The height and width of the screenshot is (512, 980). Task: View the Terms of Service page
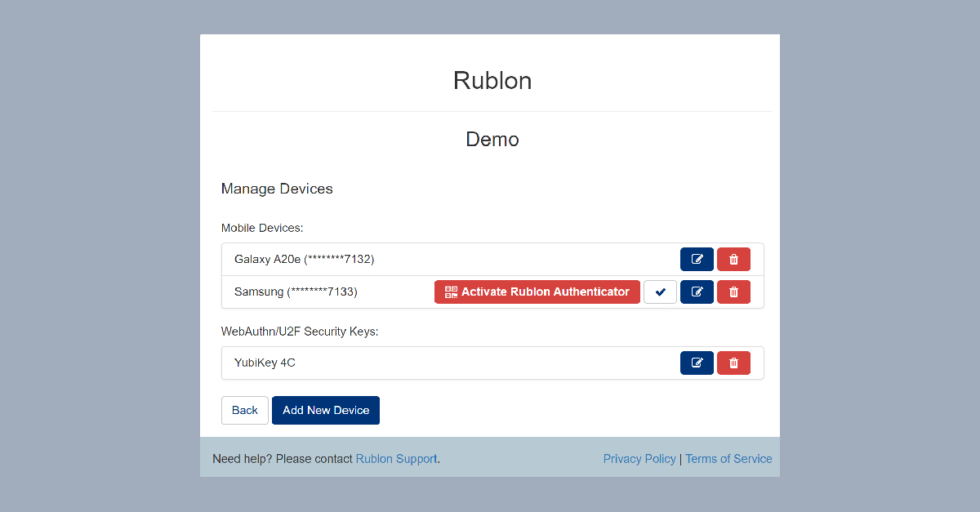(728, 459)
